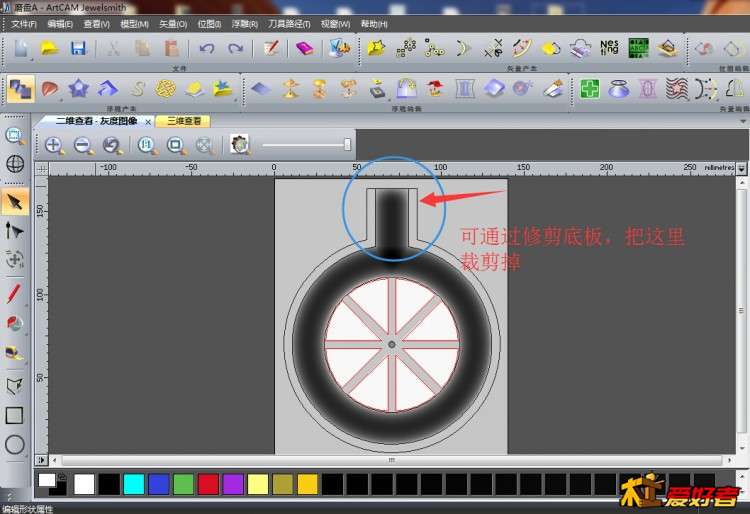Click the Zoom In magnifier icon
The image size is (750, 514).
coord(54,145)
